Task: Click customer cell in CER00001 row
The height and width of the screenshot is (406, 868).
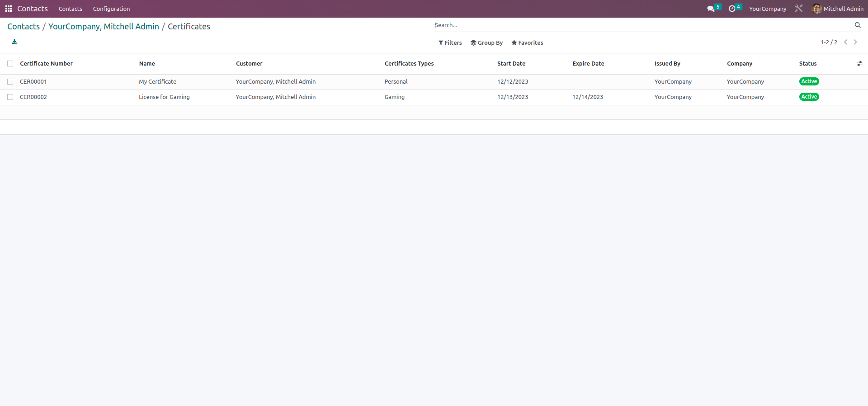Action: [x=276, y=82]
